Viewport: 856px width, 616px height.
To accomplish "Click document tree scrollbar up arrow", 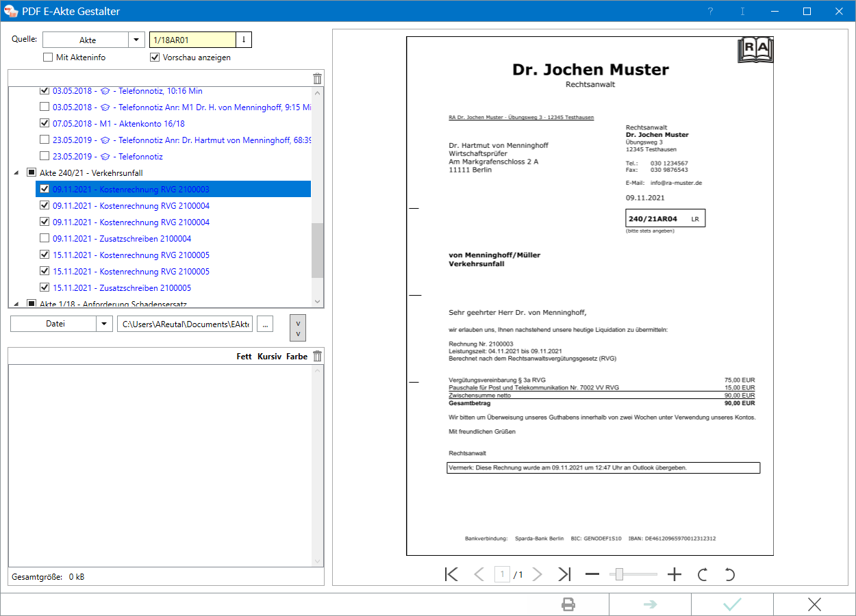I will (317, 93).
